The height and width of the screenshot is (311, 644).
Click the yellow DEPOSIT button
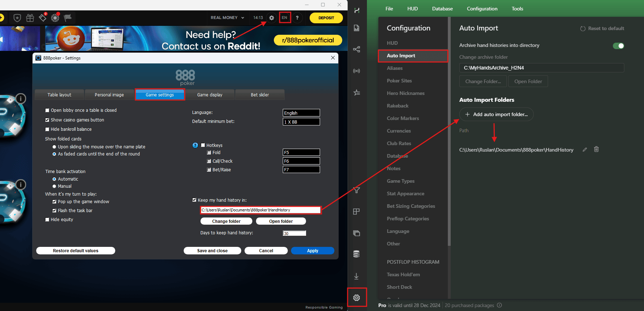coord(326,18)
